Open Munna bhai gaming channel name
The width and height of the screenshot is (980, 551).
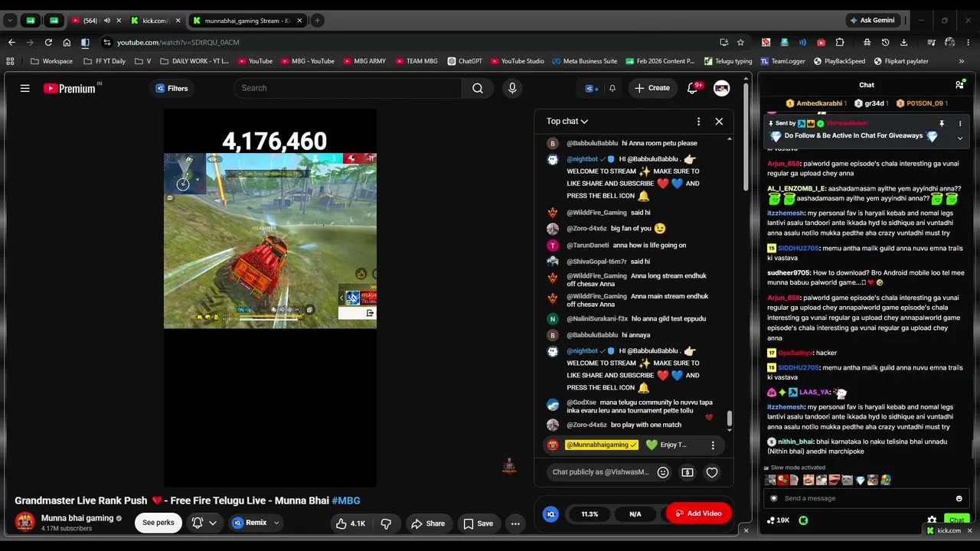click(x=77, y=518)
